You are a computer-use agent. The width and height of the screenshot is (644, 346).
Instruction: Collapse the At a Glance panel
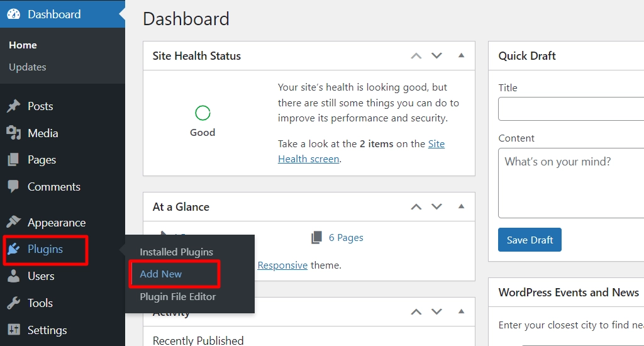pyautogui.click(x=461, y=206)
